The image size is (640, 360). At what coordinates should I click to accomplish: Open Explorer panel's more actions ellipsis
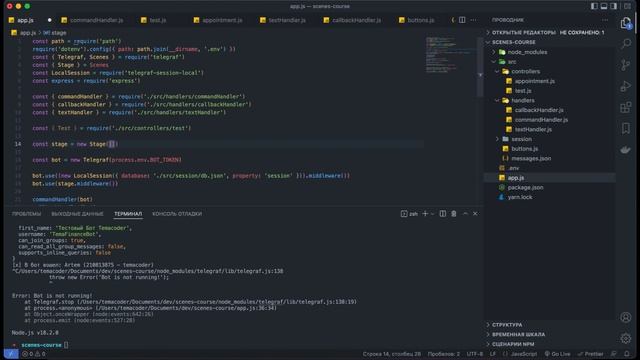(605, 20)
